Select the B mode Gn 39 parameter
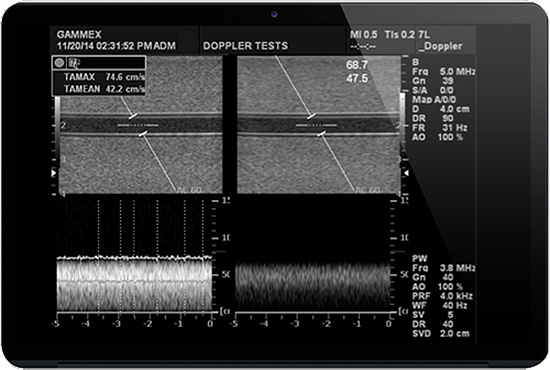Image resolution: width=550 pixels, height=370 pixels. click(x=433, y=81)
